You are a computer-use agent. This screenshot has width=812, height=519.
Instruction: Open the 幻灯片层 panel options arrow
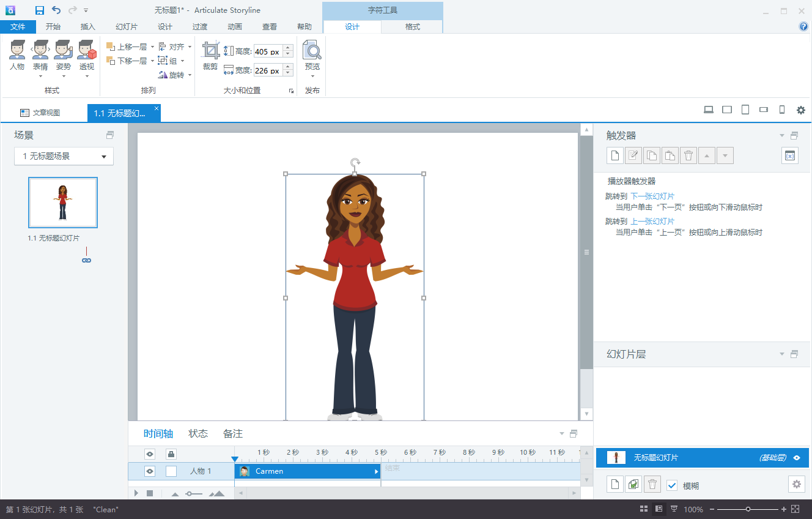point(781,354)
